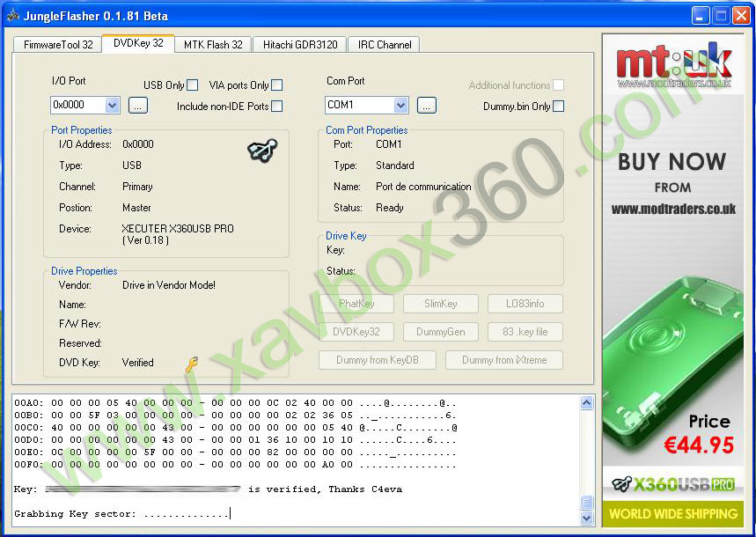Click the XECUTER X360USB PRO device value

point(178,234)
